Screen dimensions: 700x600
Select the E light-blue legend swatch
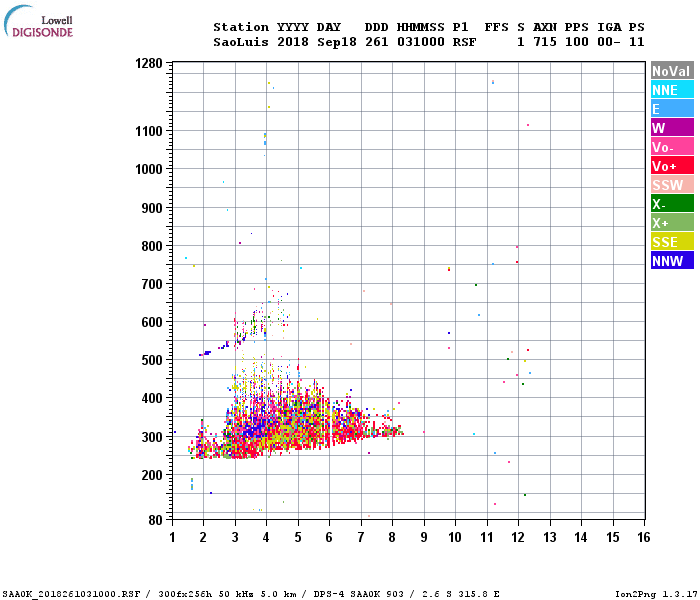672,108
